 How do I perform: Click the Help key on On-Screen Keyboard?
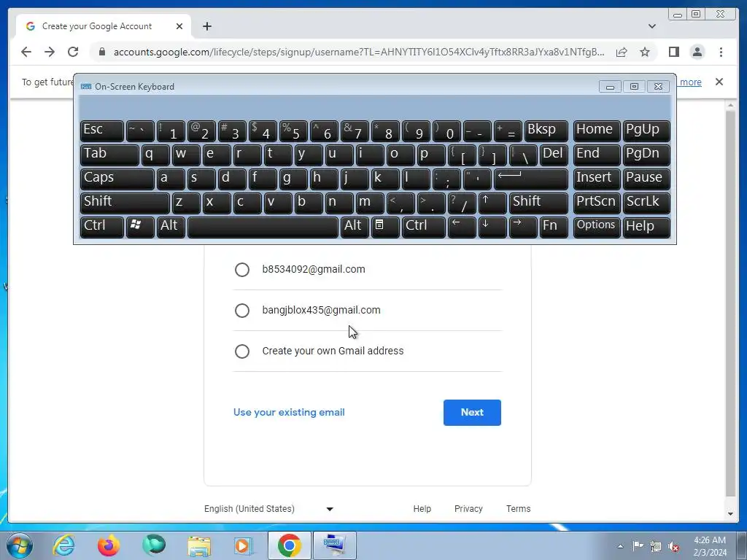pos(646,227)
